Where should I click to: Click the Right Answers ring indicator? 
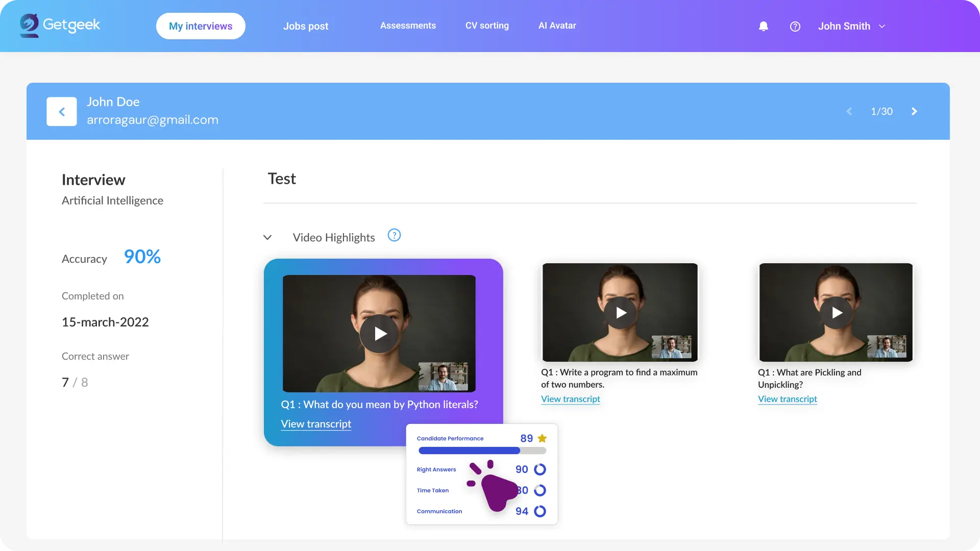point(540,469)
